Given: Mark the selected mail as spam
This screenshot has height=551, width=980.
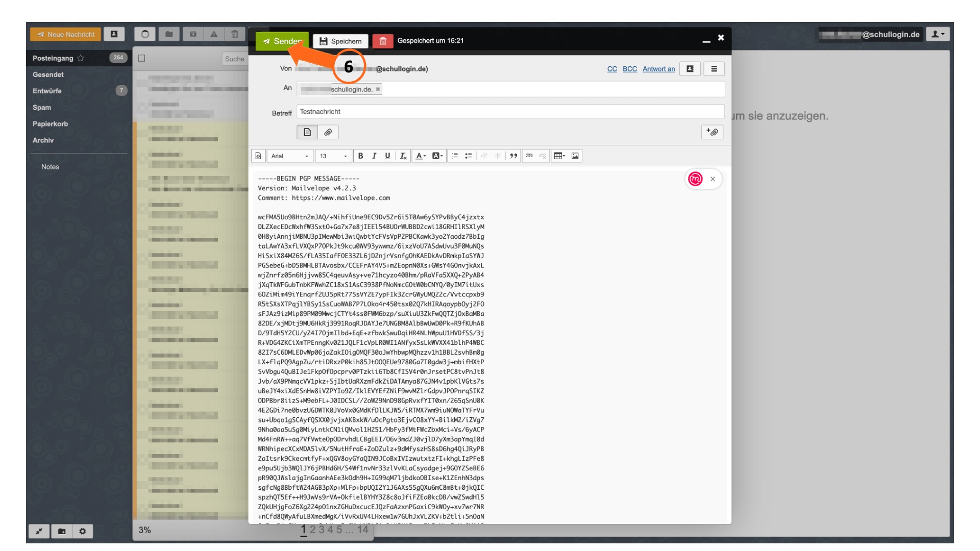Looking at the screenshot, I should [214, 34].
